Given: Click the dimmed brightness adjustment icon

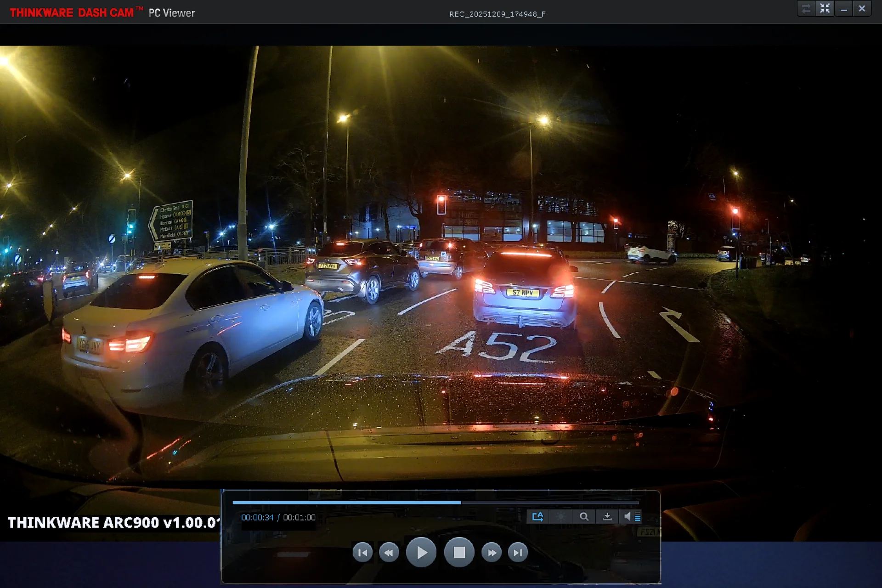Looking at the screenshot, I should click(x=561, y=517).
